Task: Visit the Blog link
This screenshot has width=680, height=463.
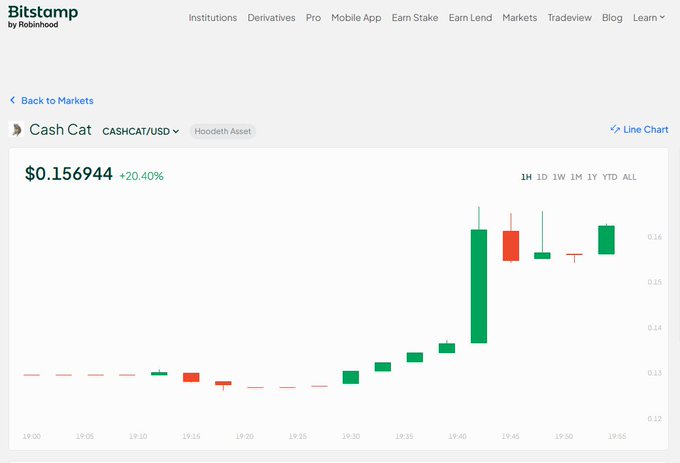Action: click(612, 18)
